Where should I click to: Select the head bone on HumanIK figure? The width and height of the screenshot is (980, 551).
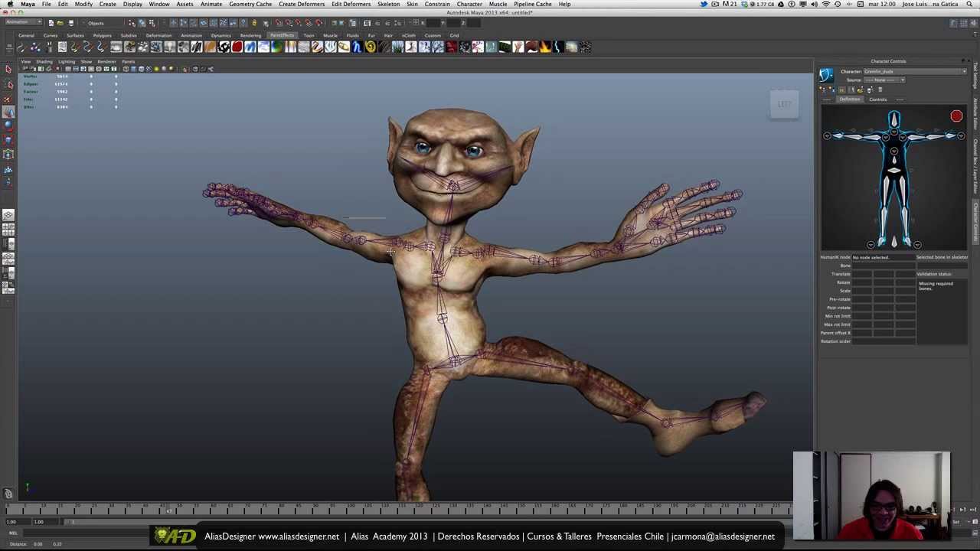coord(893,119)
